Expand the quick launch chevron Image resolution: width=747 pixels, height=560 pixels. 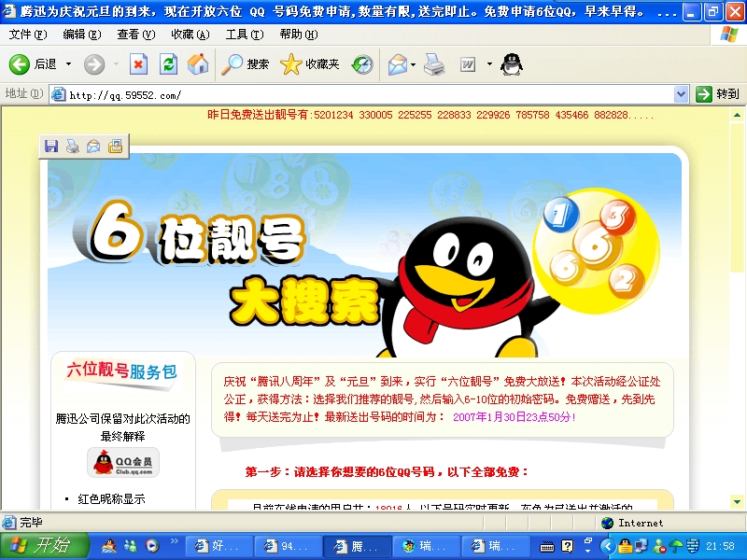(175, 540)
